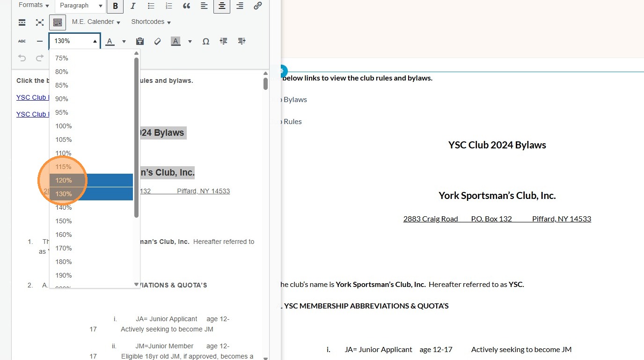This screenshot has width=644, height=360.
Task: Align text right
Action: 240,6
